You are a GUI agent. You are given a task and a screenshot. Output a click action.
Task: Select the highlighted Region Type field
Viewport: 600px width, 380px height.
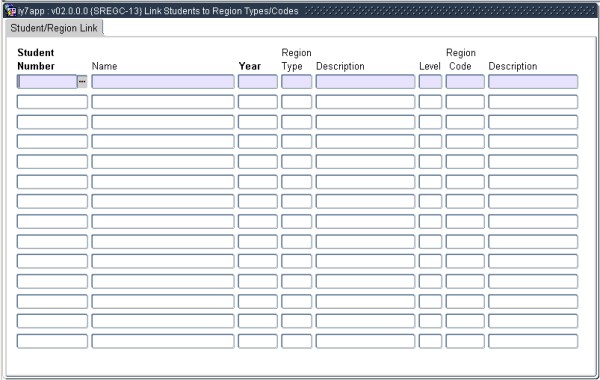296,82
